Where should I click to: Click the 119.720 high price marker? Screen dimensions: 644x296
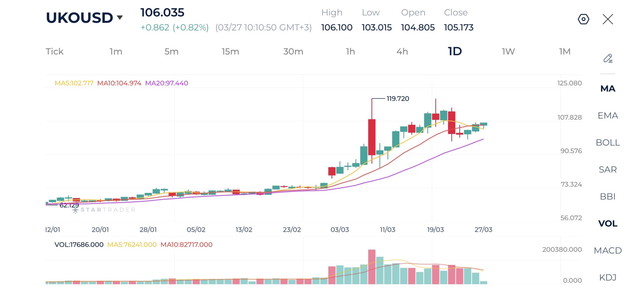[x=398, y=99]
